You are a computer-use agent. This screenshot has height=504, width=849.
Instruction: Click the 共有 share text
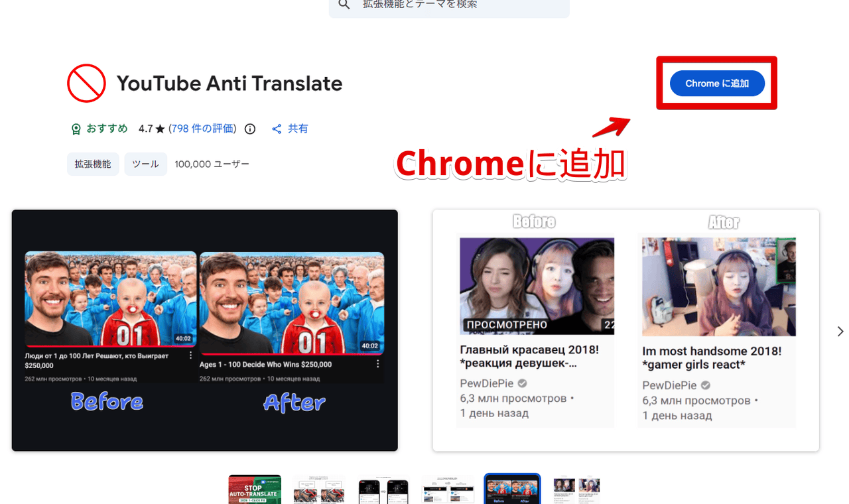click(x=298, y=129)
